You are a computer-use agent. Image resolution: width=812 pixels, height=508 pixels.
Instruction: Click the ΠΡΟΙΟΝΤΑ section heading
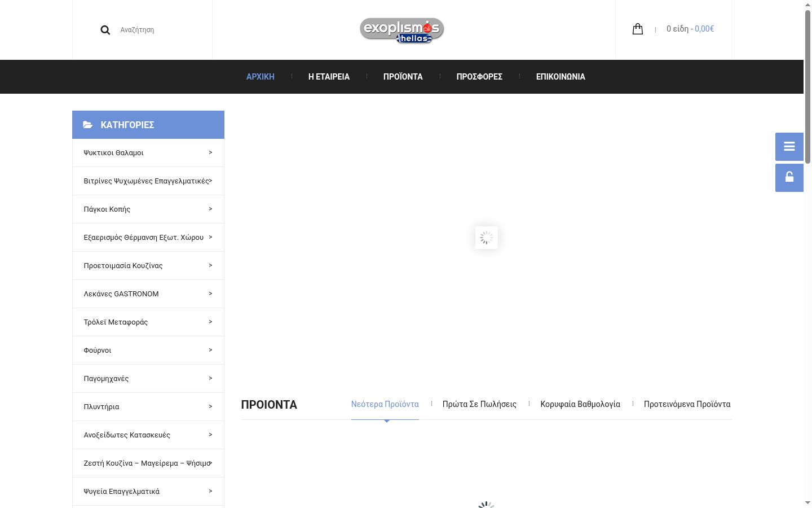pyautogui.click(x=269, y=405)
